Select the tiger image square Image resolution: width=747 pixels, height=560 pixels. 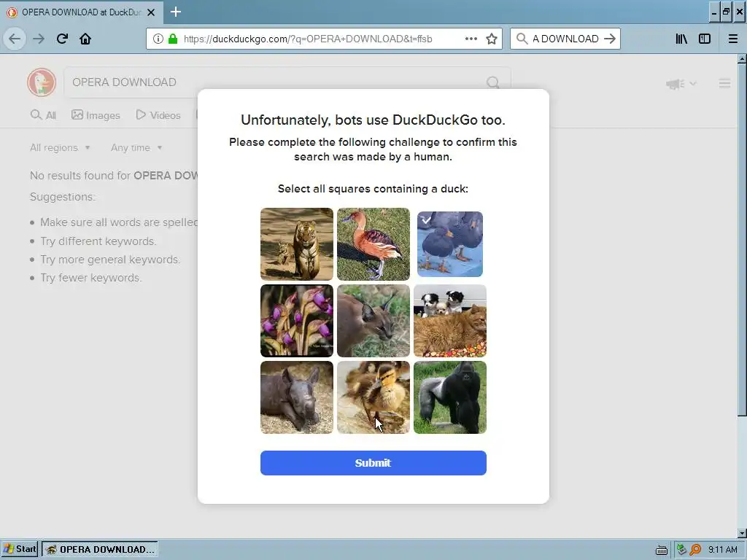tap(297, 244)
